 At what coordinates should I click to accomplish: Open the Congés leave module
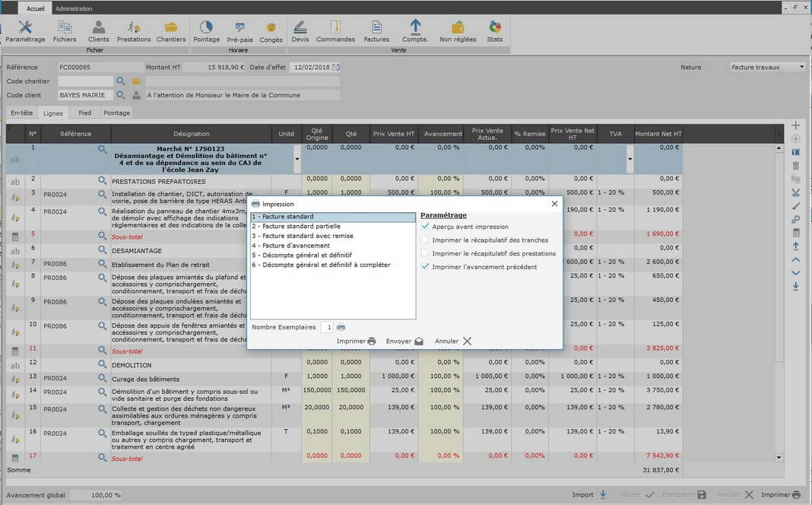271,32
